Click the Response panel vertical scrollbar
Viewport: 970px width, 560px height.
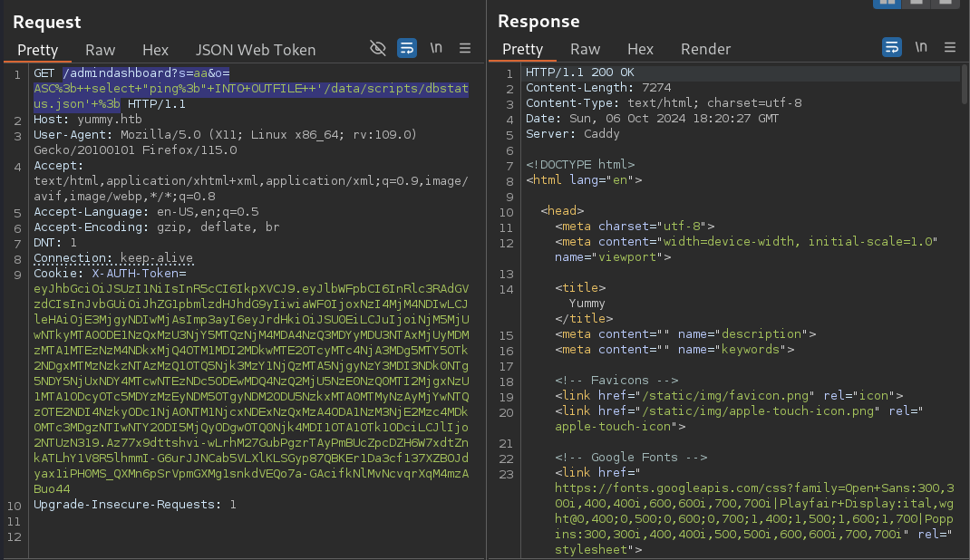click(x=965, y=83)
